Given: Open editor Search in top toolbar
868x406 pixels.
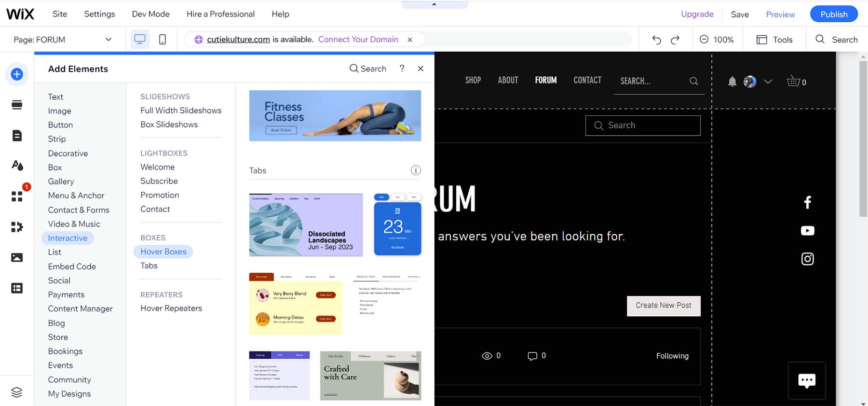Looking at the screenshot, I should coord(837,40).
